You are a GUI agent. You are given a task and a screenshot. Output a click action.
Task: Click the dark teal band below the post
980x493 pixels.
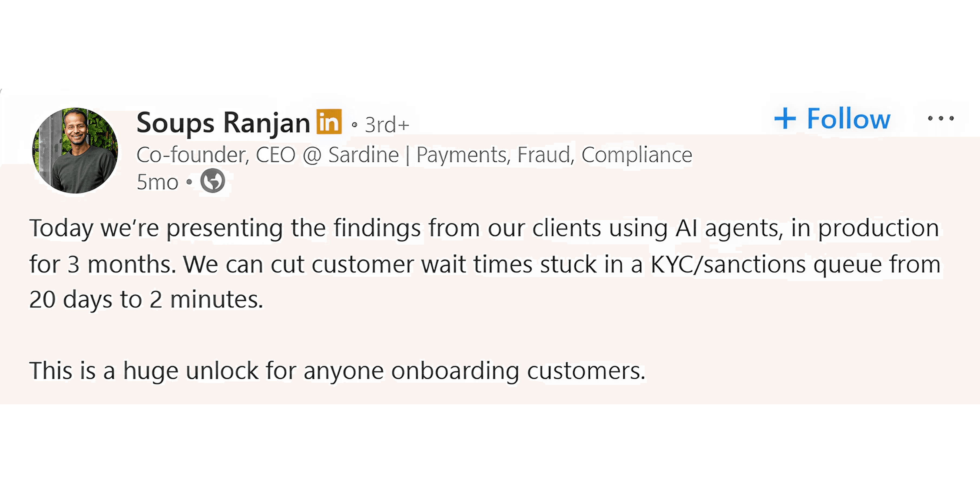tap(490, 448)
